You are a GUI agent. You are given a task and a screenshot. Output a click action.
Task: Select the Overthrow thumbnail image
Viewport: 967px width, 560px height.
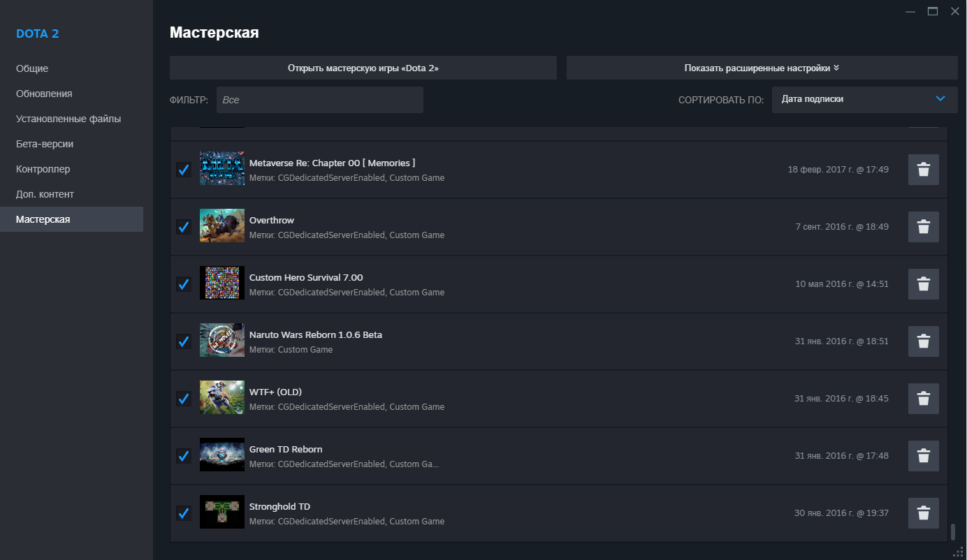pyautogui.click(x=222, y=226)
